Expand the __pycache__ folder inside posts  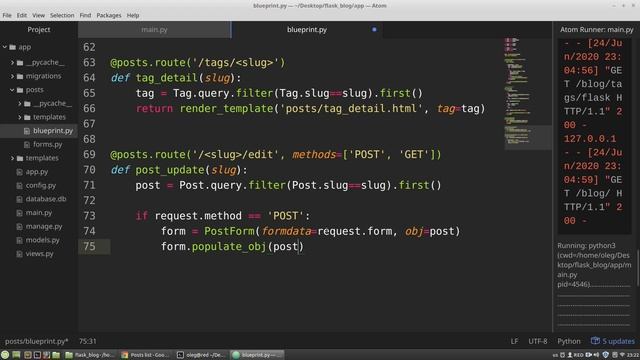pyautogui.click(x=20, y=103)
